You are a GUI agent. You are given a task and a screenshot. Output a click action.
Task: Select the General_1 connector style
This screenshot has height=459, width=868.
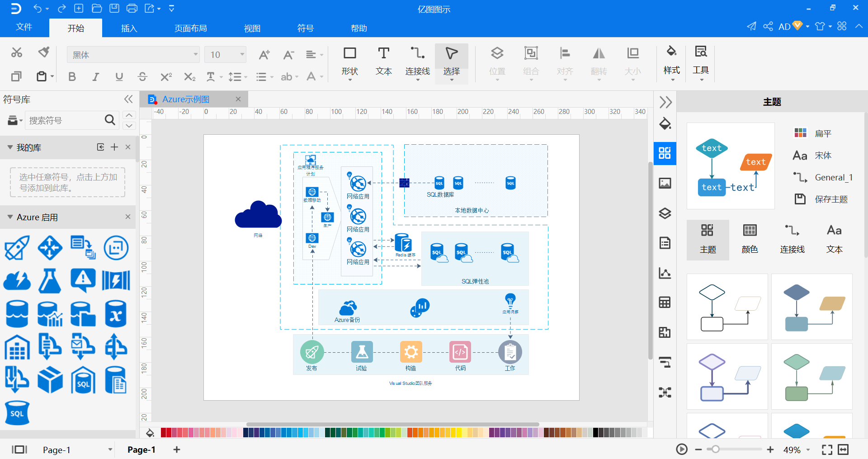pos(823,177)
